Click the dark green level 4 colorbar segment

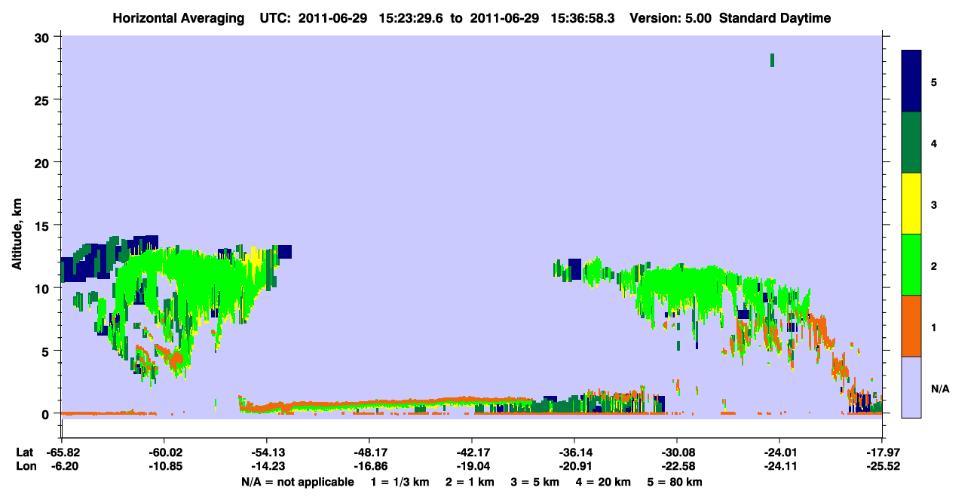[911, 143]
